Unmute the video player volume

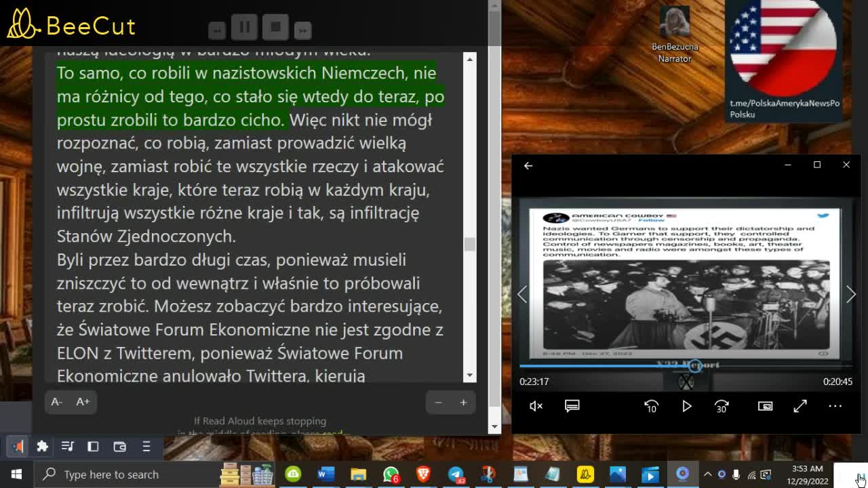pyautogui.click(x=536, y=406)
